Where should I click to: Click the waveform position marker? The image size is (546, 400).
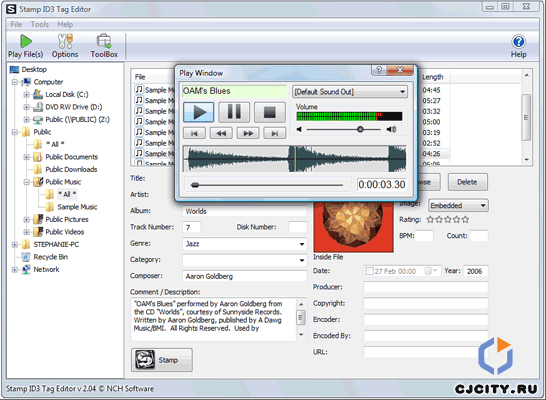pos(295,159)
